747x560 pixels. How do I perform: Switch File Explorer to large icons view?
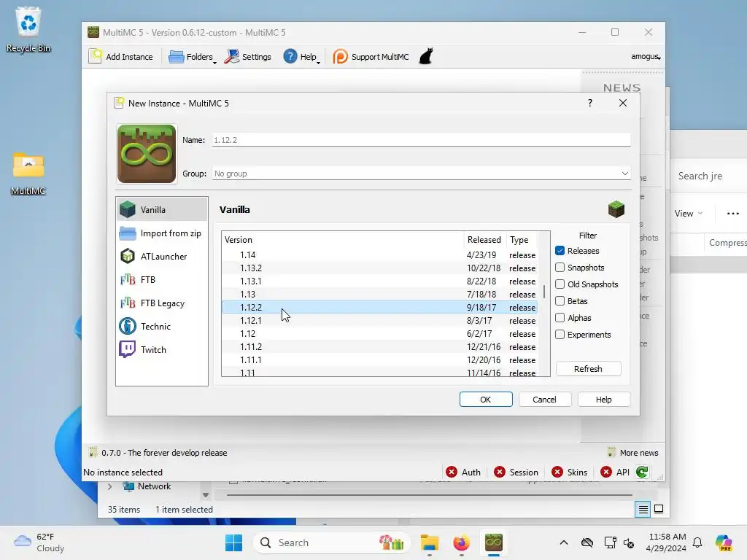(659, 509)
